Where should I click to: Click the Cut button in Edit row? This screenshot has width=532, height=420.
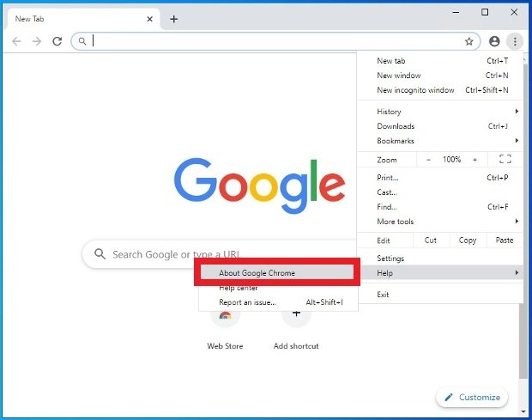431,240
